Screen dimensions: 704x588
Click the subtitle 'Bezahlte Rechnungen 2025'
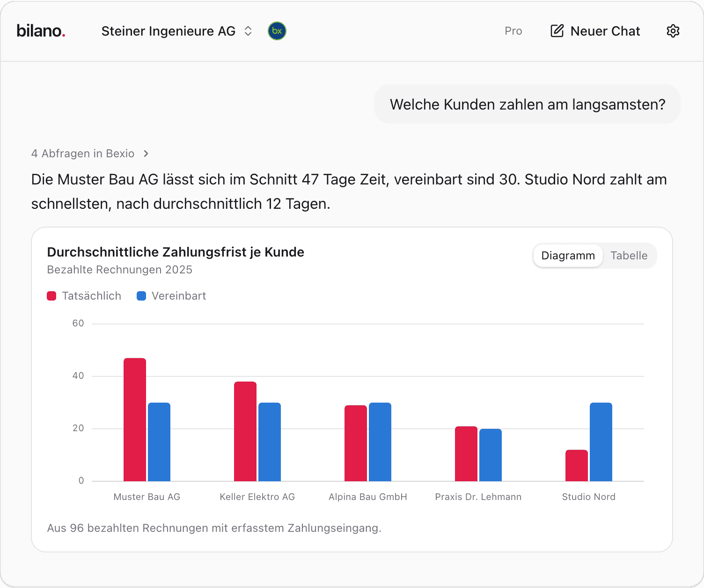coord(120,270)
